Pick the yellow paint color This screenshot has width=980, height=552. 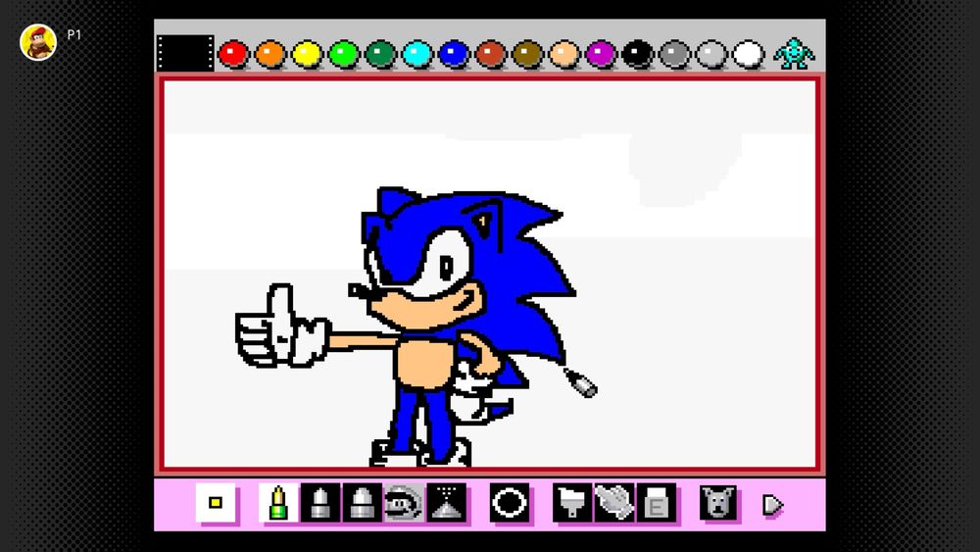pyautogui.click(x=307, y=54)
